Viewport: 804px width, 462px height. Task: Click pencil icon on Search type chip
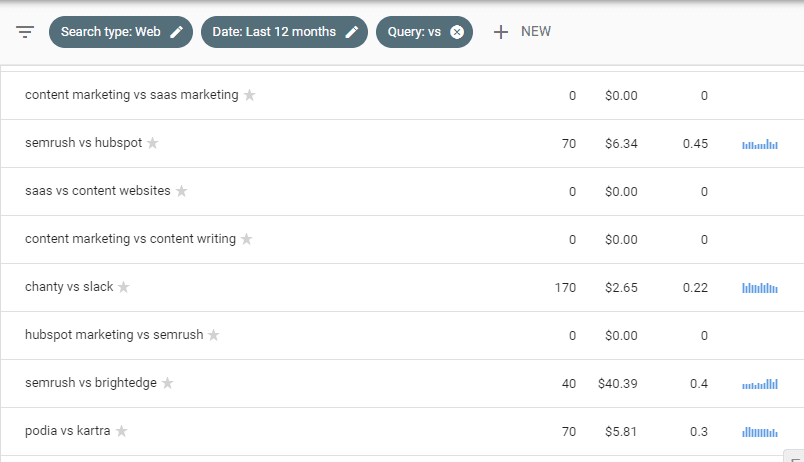coord(176,32)
